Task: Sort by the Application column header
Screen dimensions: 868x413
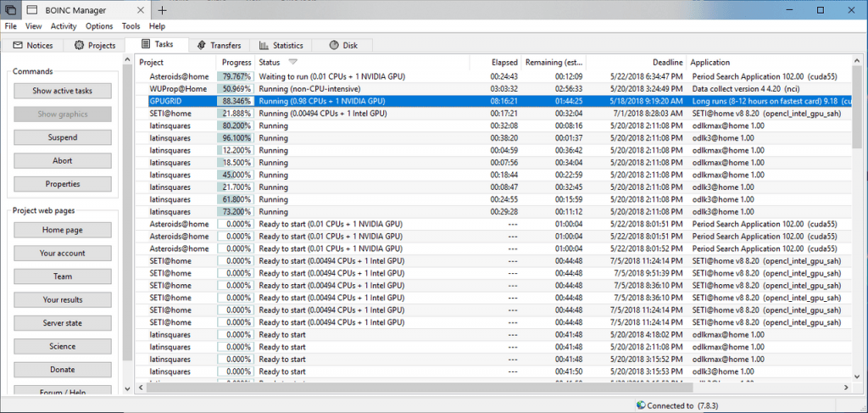Action: [770, 63]
